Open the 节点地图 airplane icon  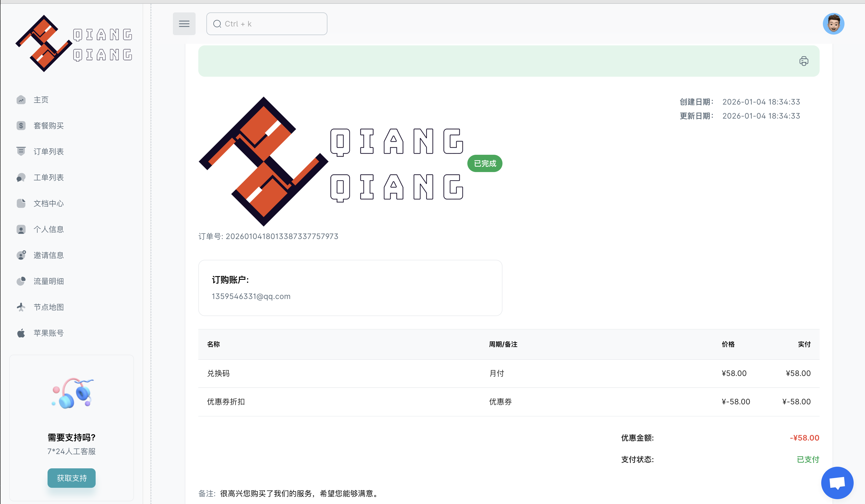[21, 307]
